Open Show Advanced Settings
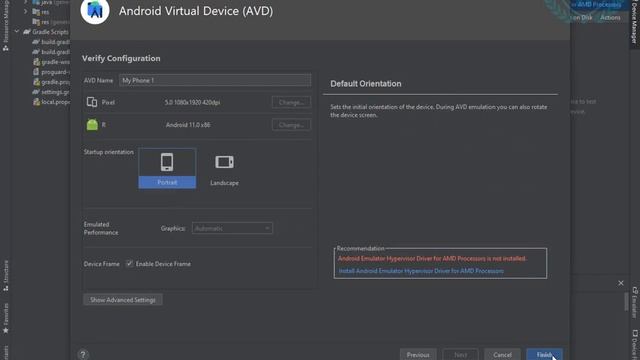 click(x=122, y=300)
